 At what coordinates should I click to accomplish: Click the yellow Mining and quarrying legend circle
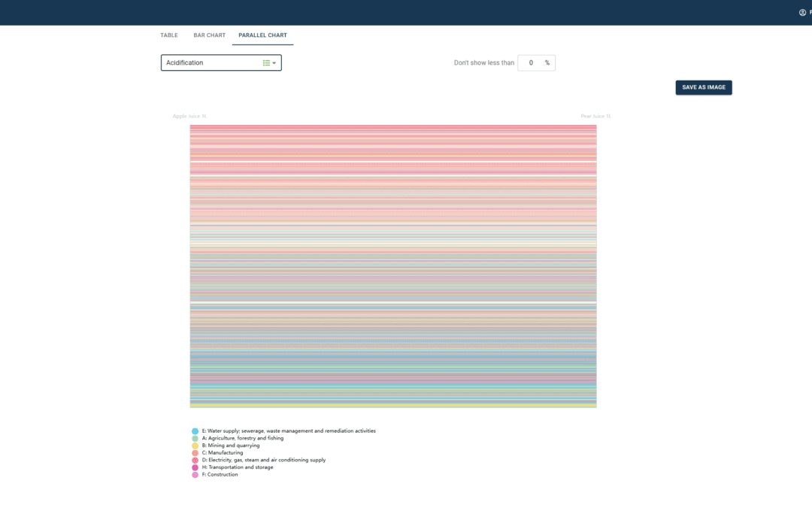tap(195, 446)
